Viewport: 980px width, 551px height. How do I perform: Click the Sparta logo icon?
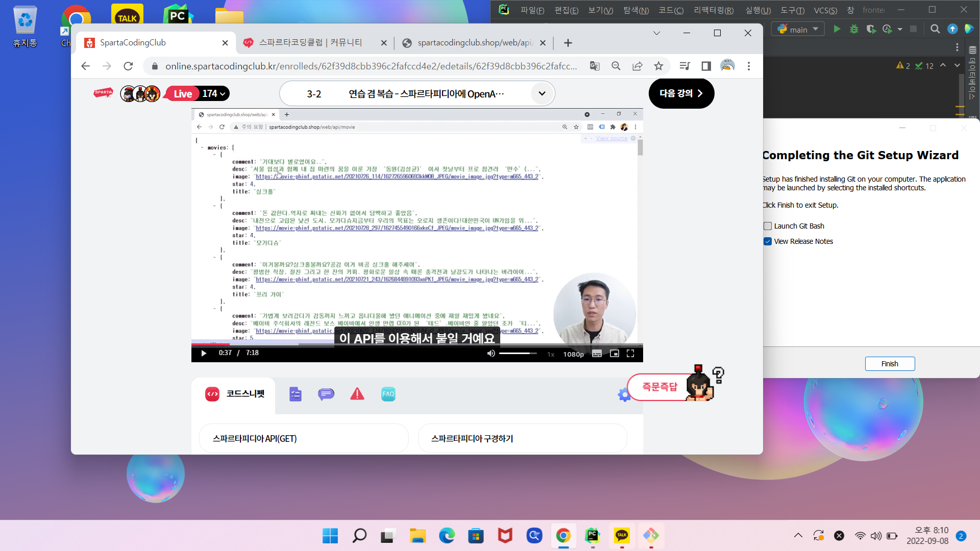pos(103,93)
